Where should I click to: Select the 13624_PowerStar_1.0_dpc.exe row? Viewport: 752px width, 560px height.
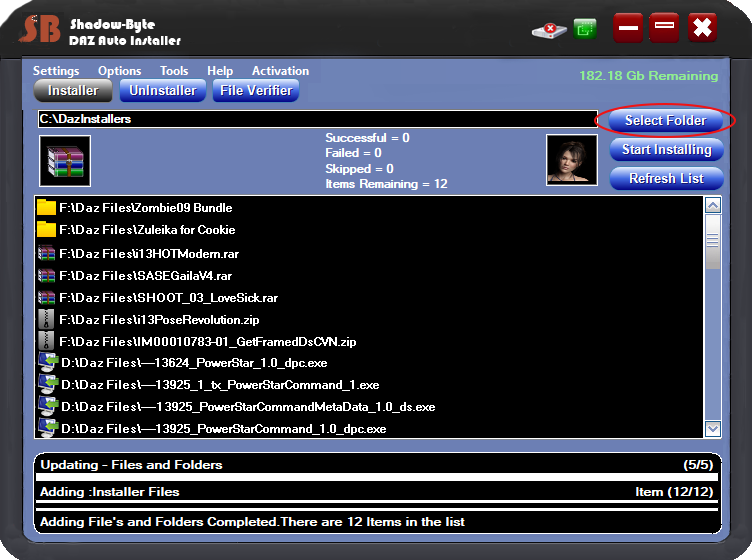click(x=369, y=363)
